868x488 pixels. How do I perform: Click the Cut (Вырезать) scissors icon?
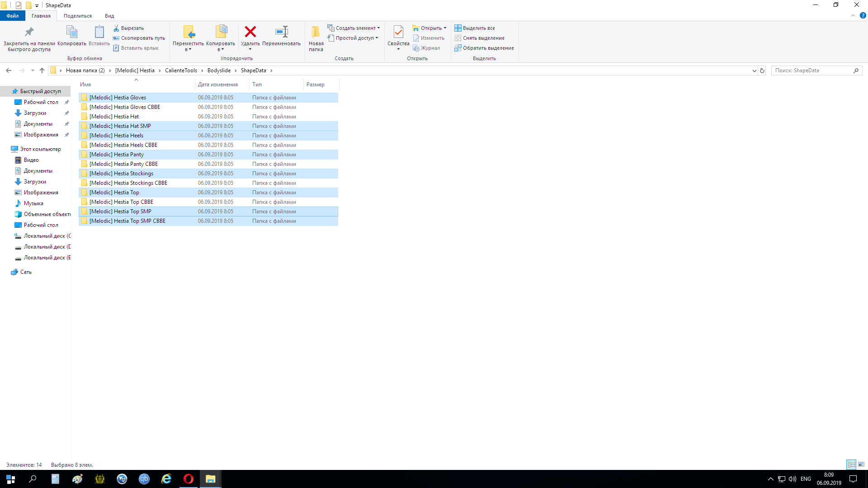point(116,28)
